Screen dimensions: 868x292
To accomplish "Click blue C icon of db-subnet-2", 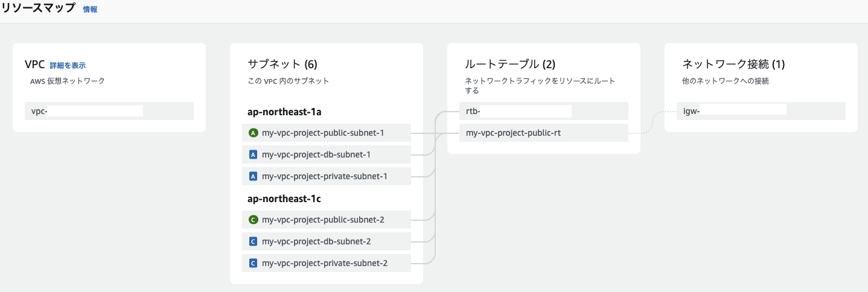I will tap(253, 241).
